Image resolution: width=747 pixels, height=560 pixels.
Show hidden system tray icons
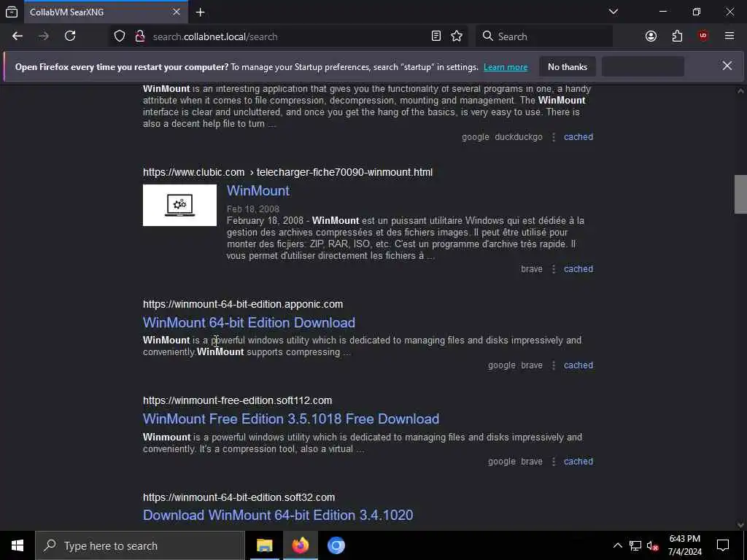[617, 545]
